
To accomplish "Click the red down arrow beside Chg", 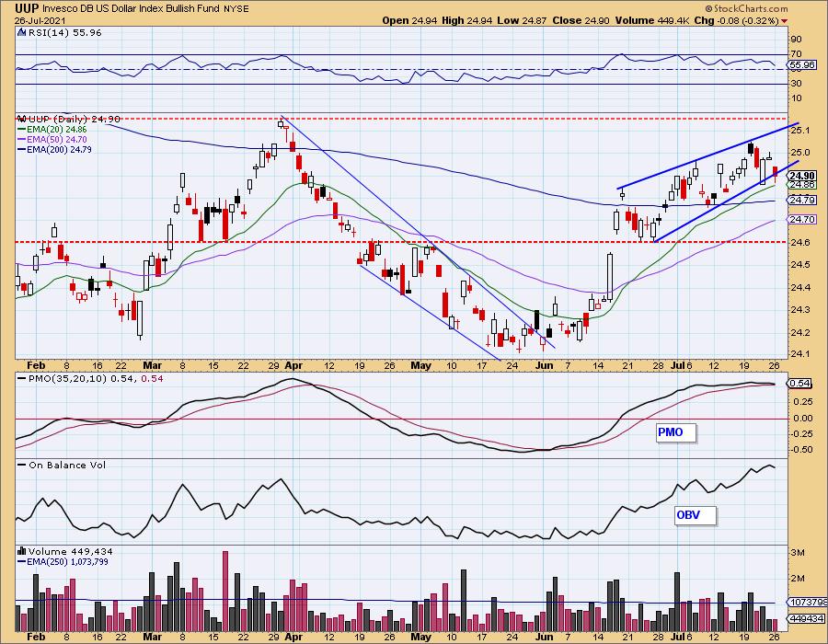I will tap(784, 21).
